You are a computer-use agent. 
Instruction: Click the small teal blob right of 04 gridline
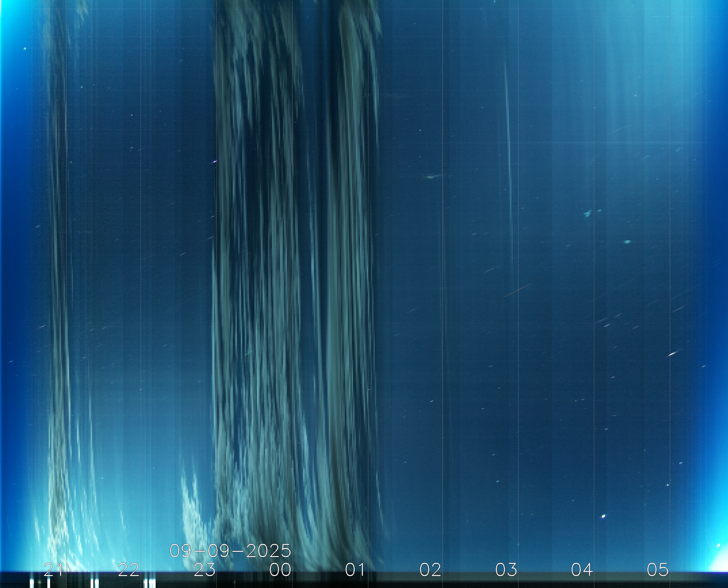[627, 242]
